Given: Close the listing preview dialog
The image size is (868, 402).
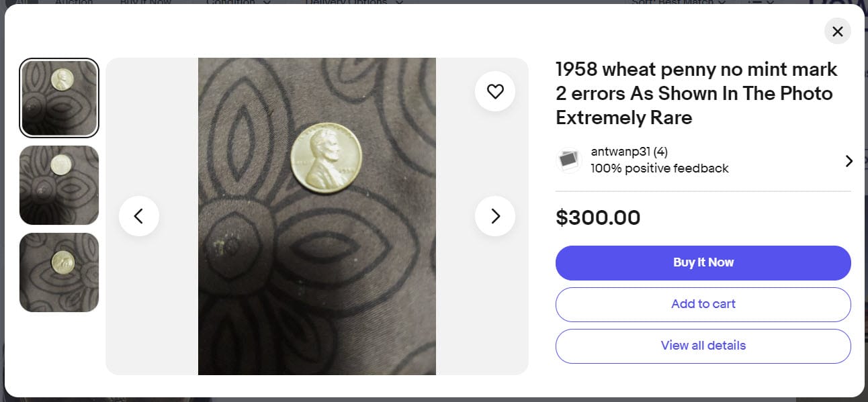Looking at the screenshot, I should [x=837, y=32].
